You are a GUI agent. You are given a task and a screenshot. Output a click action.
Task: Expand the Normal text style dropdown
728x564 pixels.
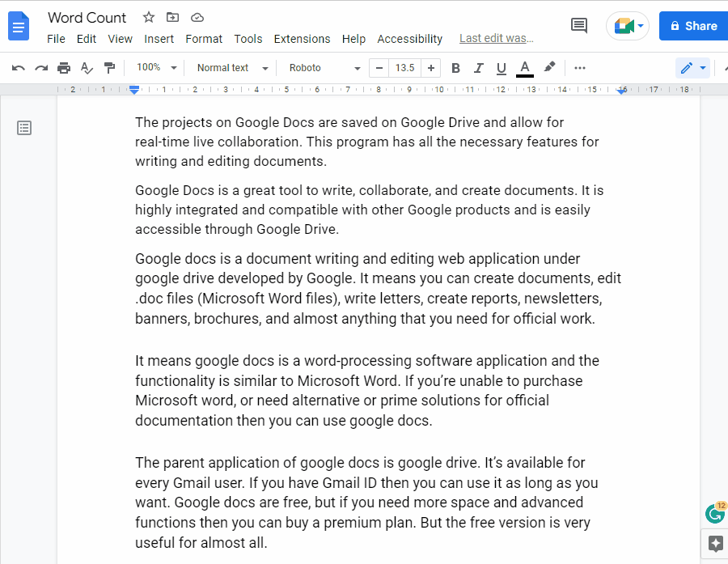coord(231,68)
